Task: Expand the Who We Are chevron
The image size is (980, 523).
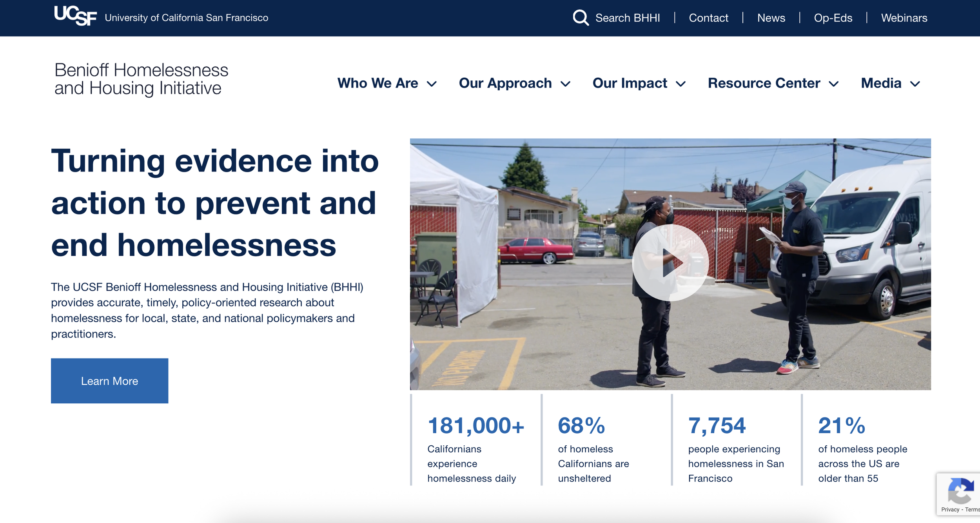Action: [432, 84]
